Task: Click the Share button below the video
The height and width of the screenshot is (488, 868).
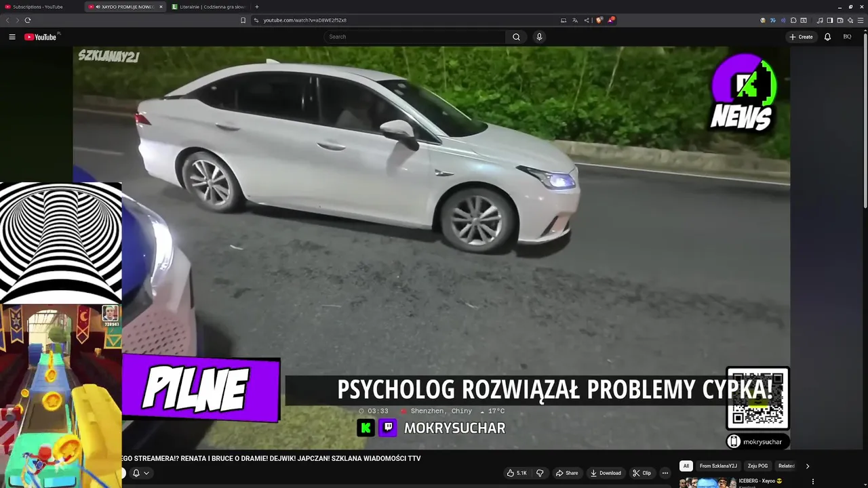Action: [567, 473]
